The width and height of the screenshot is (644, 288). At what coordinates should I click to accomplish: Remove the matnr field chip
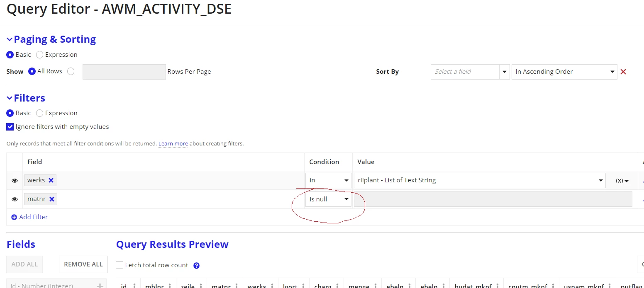[52, 199]
